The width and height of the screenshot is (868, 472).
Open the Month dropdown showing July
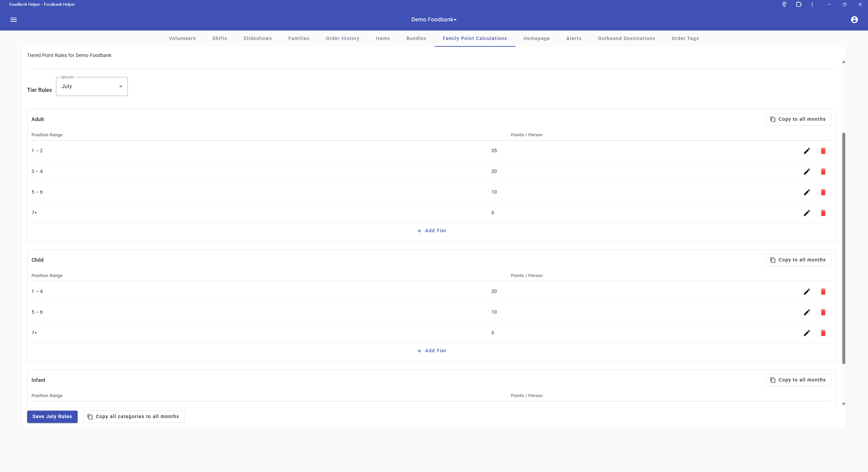(x=92, y=86)
